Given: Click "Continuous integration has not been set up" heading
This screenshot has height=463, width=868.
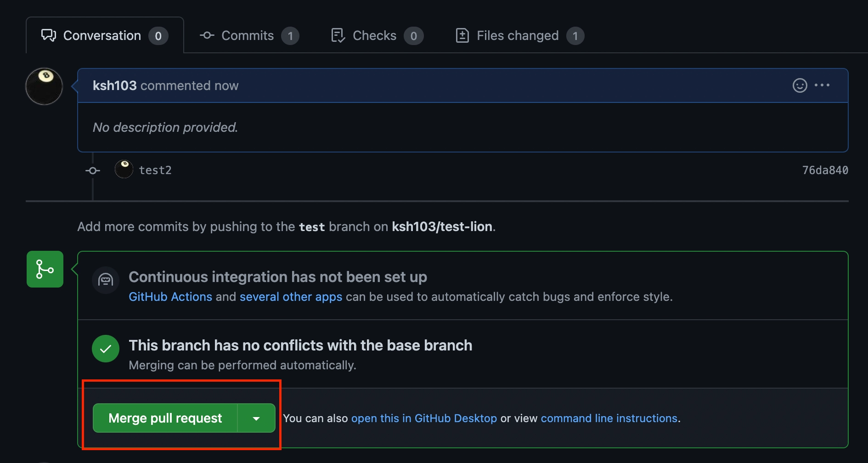Looking at the screenshot, I should pos(278,277).
